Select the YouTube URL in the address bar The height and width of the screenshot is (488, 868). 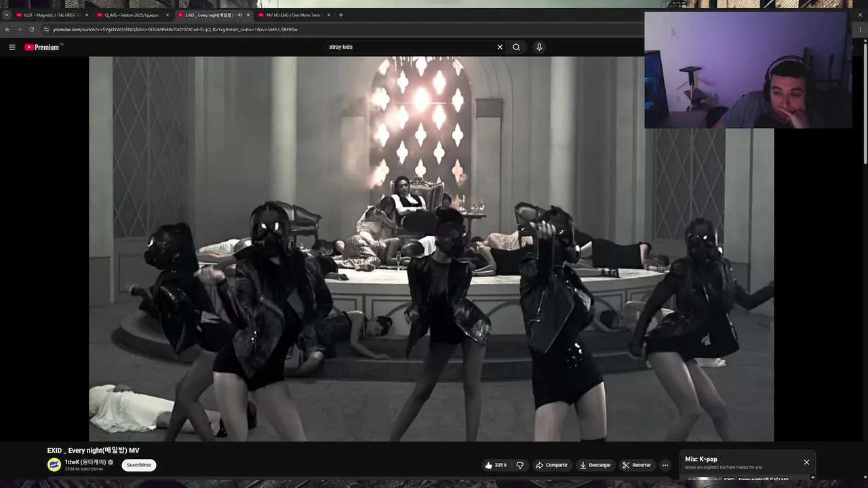point(175,30)
